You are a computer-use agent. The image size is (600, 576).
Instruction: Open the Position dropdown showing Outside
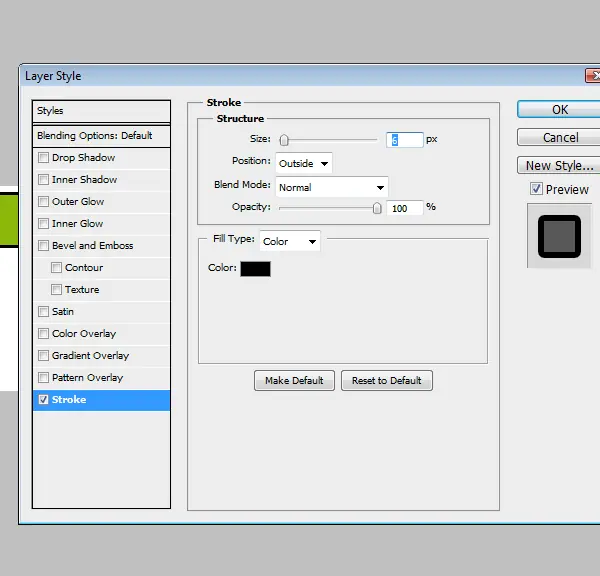[304, 163]
